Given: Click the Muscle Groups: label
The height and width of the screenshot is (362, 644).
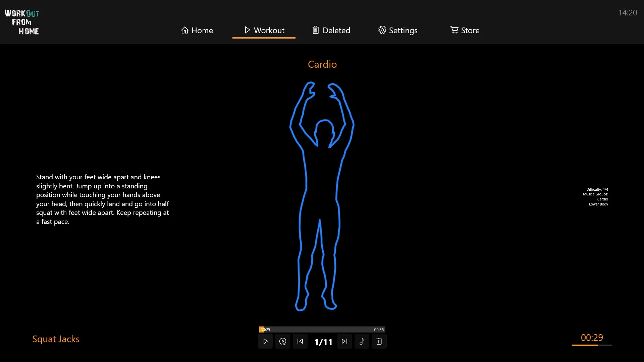Looking at the screenshot, I should (595, 194).
